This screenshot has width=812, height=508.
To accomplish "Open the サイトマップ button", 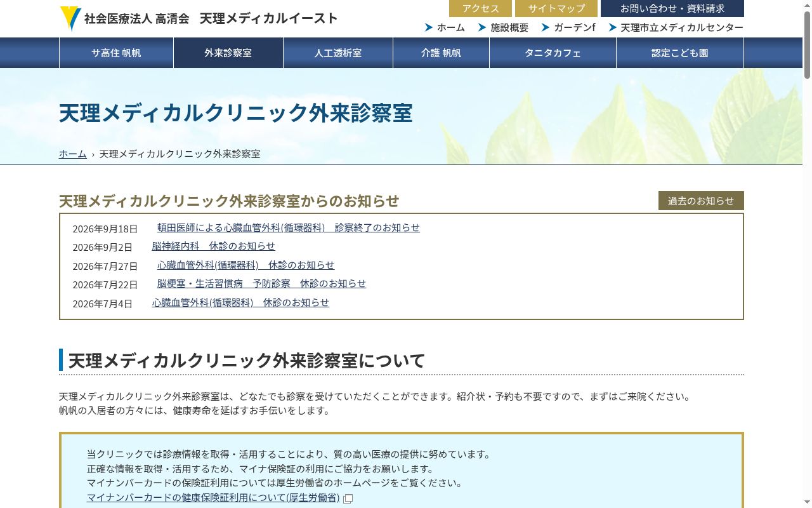I will [556, 8].
